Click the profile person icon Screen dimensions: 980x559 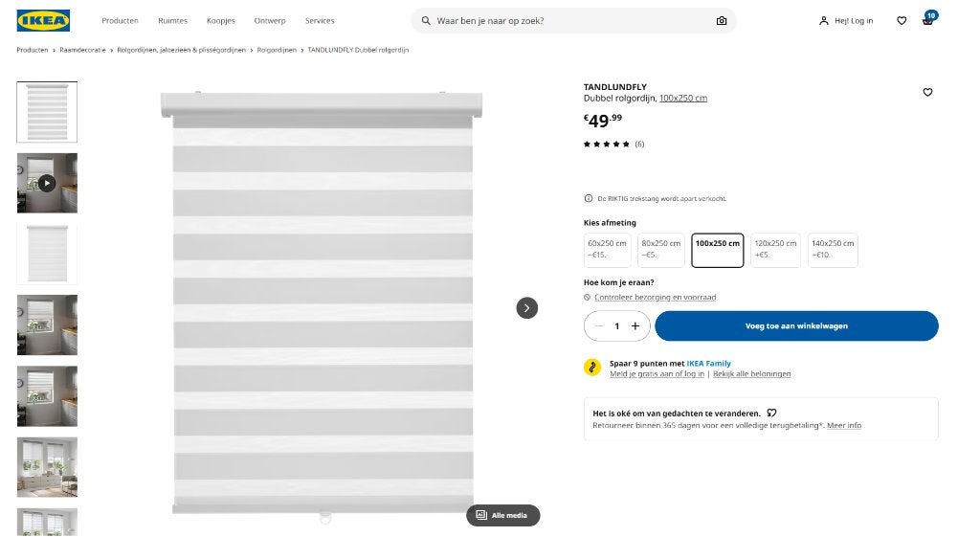pos(824,21)
